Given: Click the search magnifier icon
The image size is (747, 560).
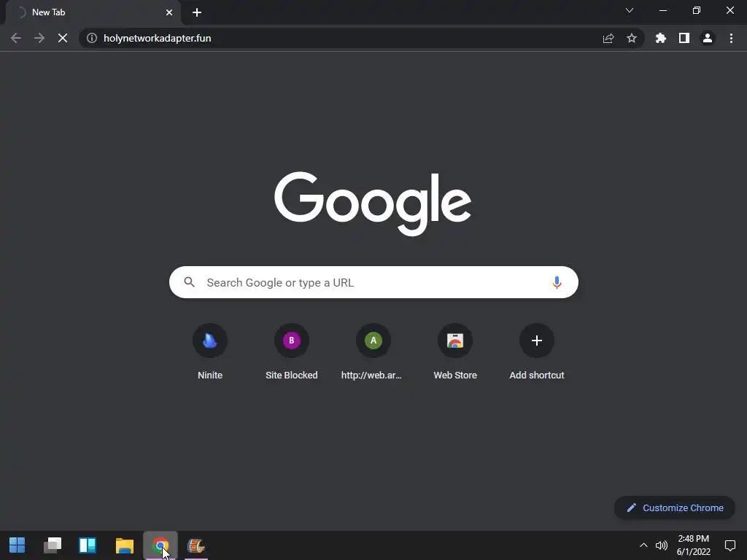Looking at the screenshot, I should (x=189, y=282).
